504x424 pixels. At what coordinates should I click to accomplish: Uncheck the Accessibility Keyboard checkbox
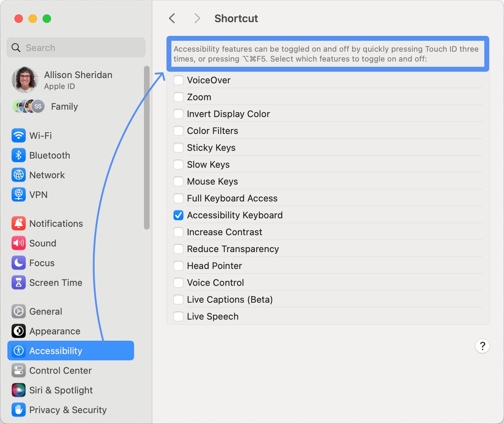178,215
